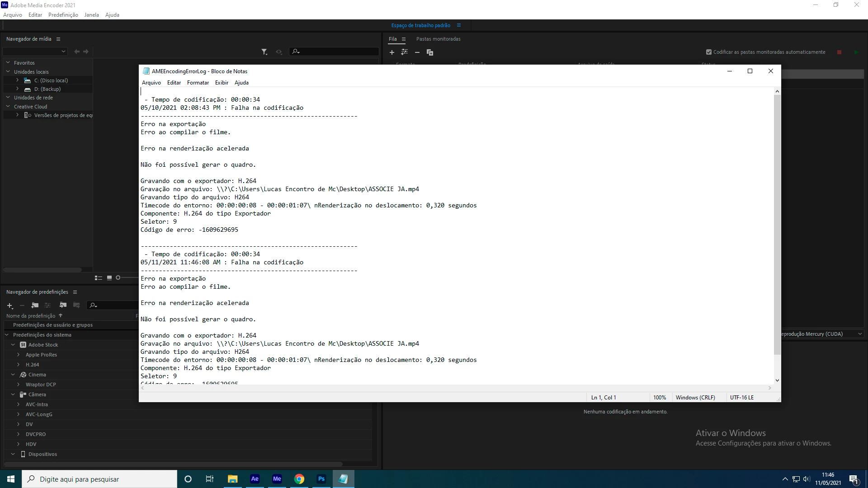Toggle Codificar as pastas monitoradas automaticamente checkbox

tap(709, 52)
